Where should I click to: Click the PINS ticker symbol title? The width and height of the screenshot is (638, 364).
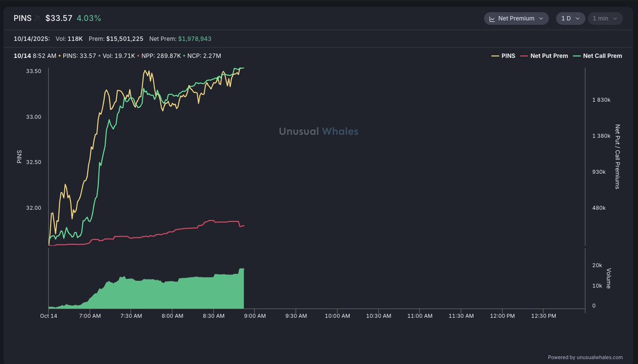22,19
